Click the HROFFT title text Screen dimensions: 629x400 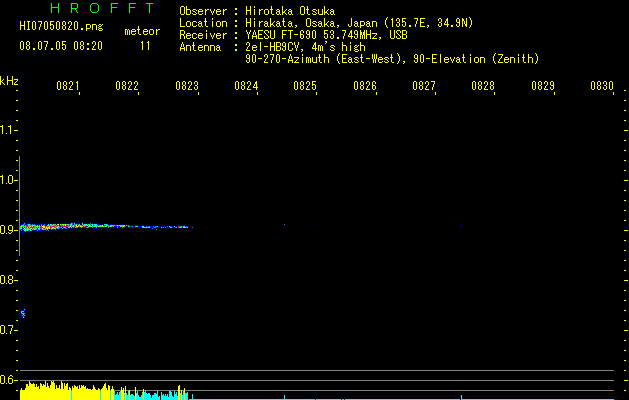(103, 8)
